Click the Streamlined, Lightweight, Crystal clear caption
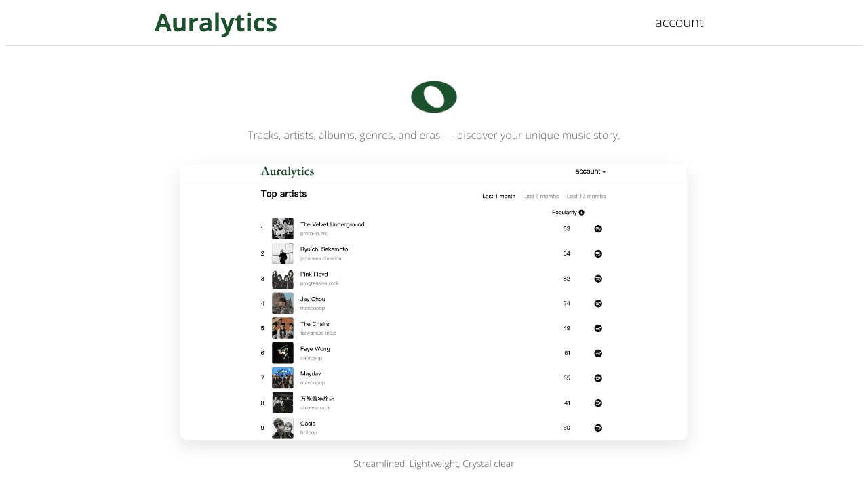The image size is (868, 488). 434,464
